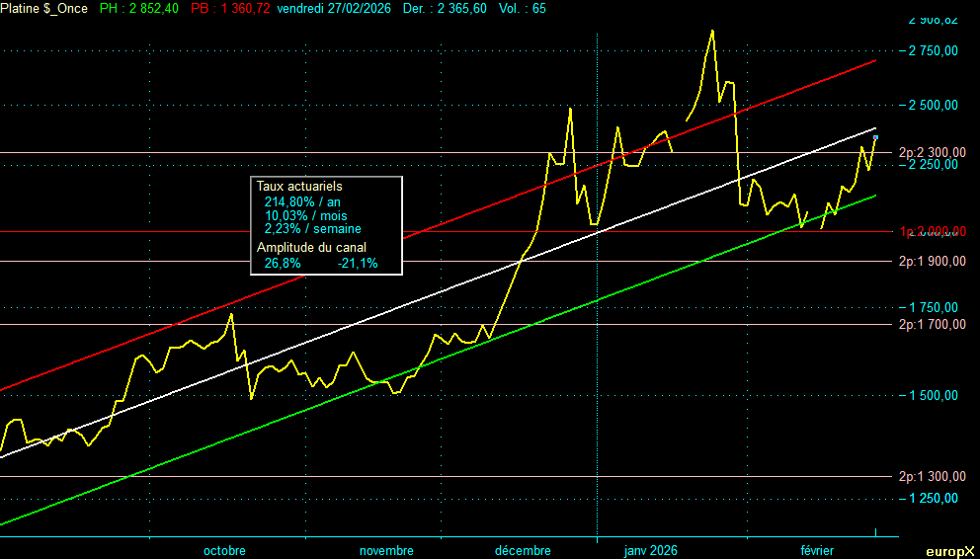Click the 2p:1 300,00 level label

coord(932,477)
